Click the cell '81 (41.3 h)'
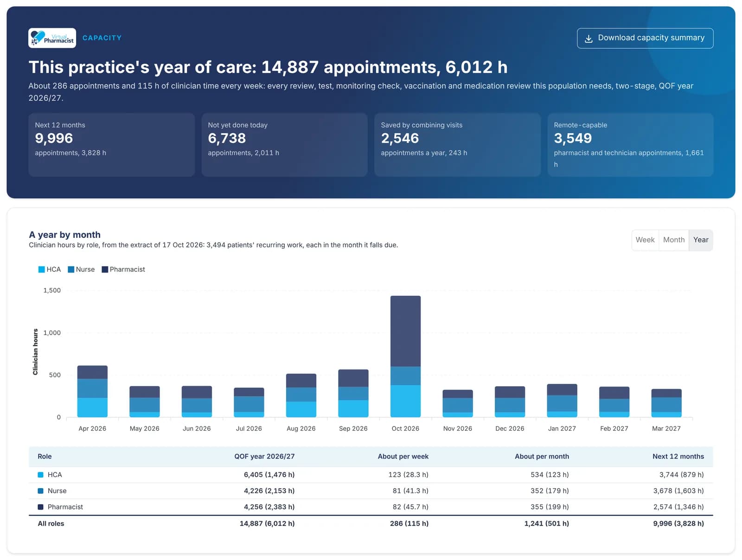Screen dimensions: 742x560 coord(410,491)
